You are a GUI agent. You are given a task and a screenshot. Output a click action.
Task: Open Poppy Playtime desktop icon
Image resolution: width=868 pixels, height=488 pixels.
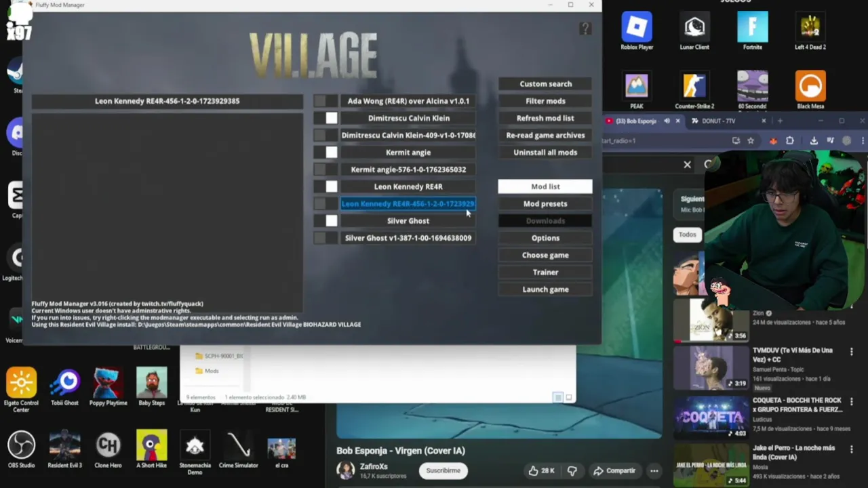[x=108, y=388]
